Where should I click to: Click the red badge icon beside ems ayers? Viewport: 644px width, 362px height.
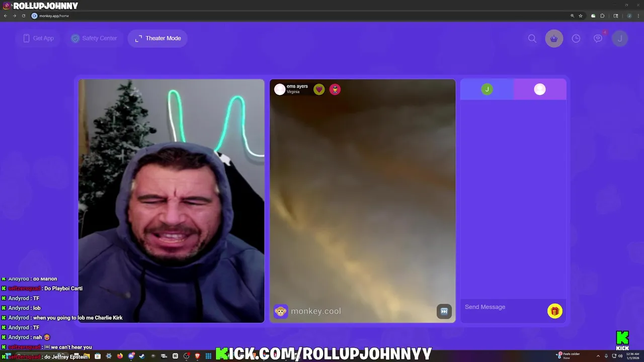point(335,89)
